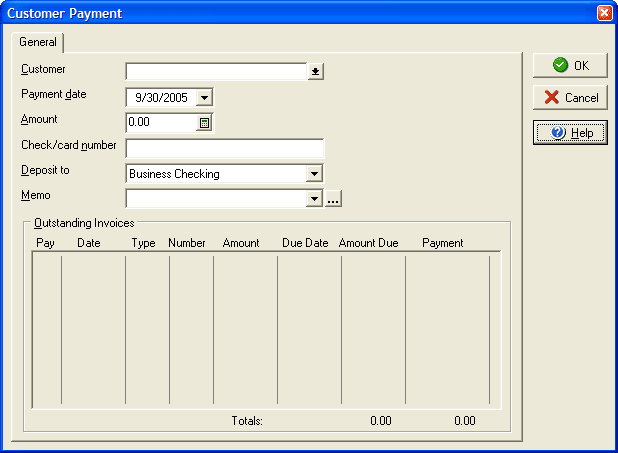Click the Check/card number field

[x=224, y=148]
